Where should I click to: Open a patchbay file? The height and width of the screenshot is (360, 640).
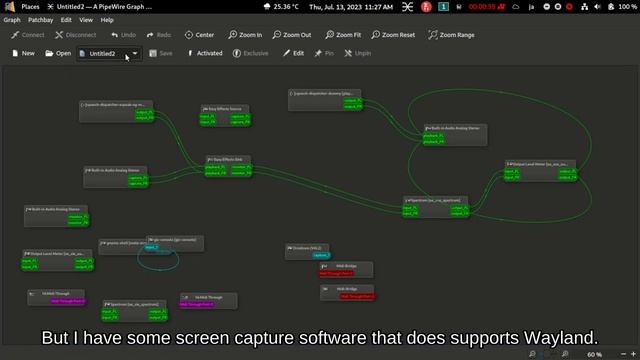coord(58,53)
